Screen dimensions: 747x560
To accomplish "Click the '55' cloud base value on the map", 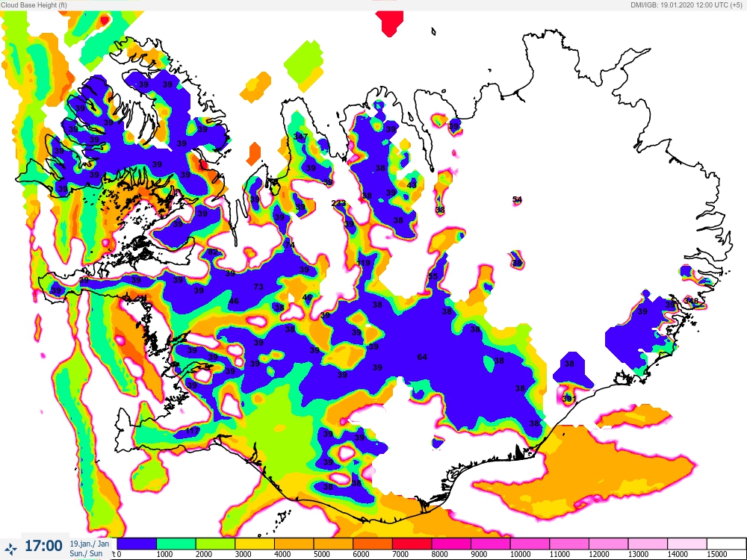I will coord(433,276).
